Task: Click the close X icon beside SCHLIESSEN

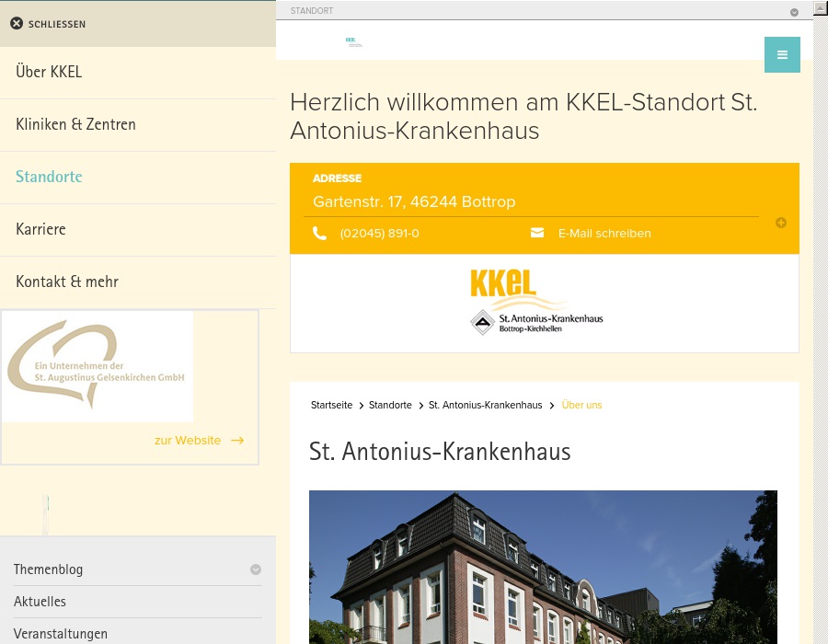Action: (x=17, y=23)
